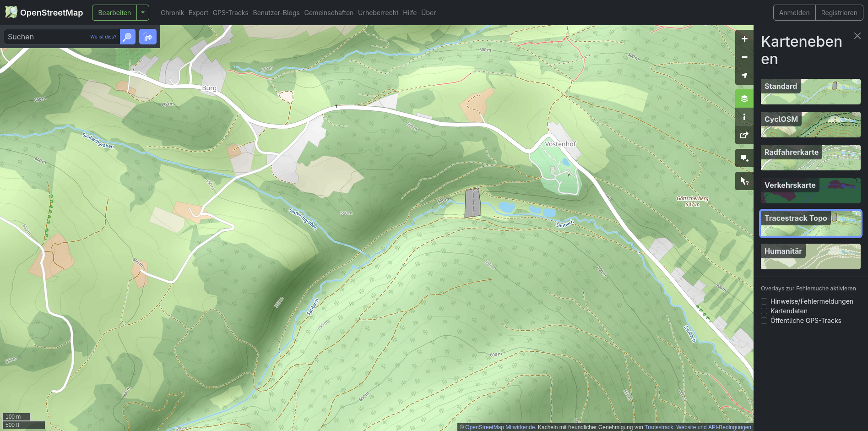Viewport: 868px width, 431px height.
Task: Activate the query features cursor icon
Action: click(744, 181)
